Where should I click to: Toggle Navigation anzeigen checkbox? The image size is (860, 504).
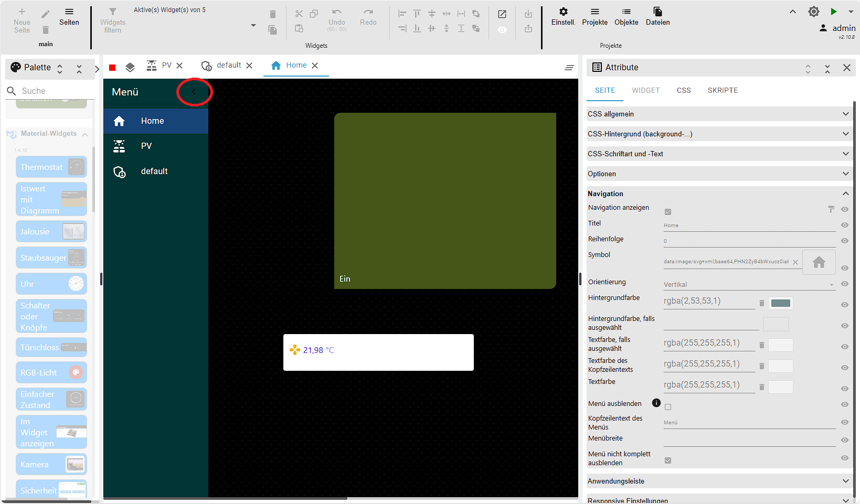click(668, 212)
